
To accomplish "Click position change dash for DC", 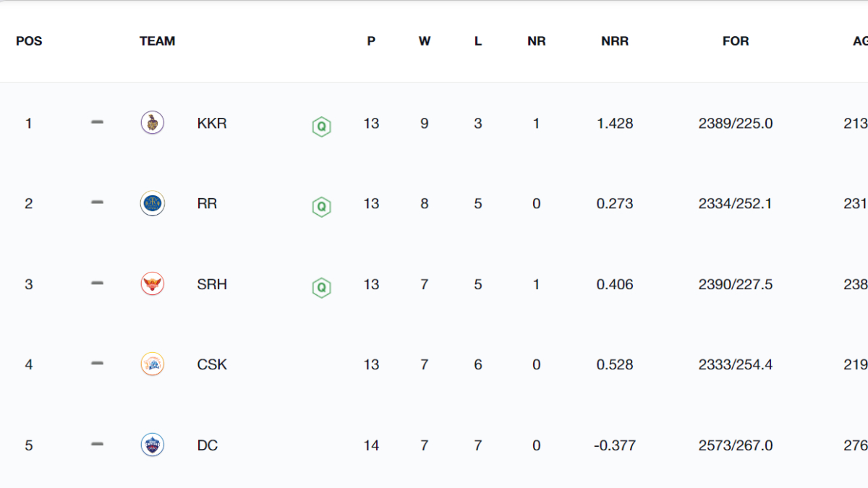I will pyautogui.click(x=97, y=445).
